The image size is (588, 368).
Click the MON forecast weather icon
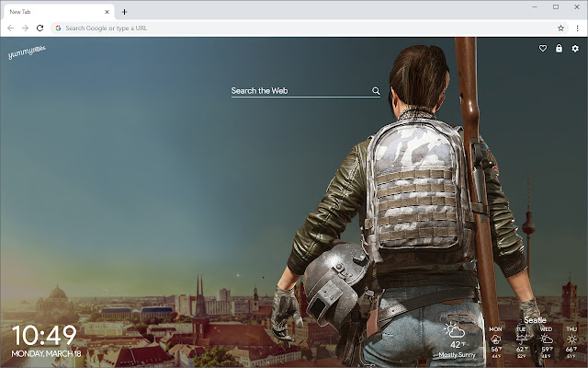(x=496, y=339)
